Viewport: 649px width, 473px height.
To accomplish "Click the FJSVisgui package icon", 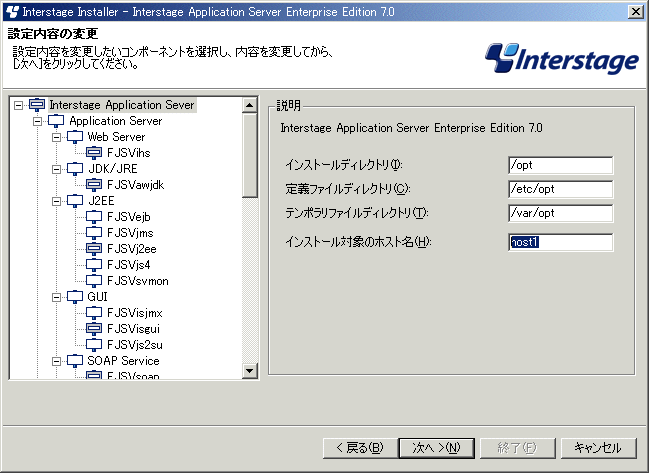I will [x=94, y=329].
